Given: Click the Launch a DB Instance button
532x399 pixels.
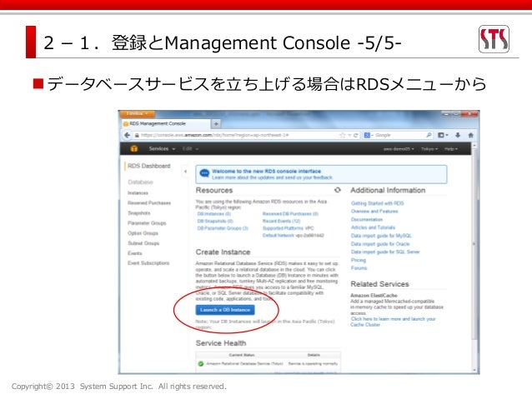Looking at the screenshot, I should point(225,310).
